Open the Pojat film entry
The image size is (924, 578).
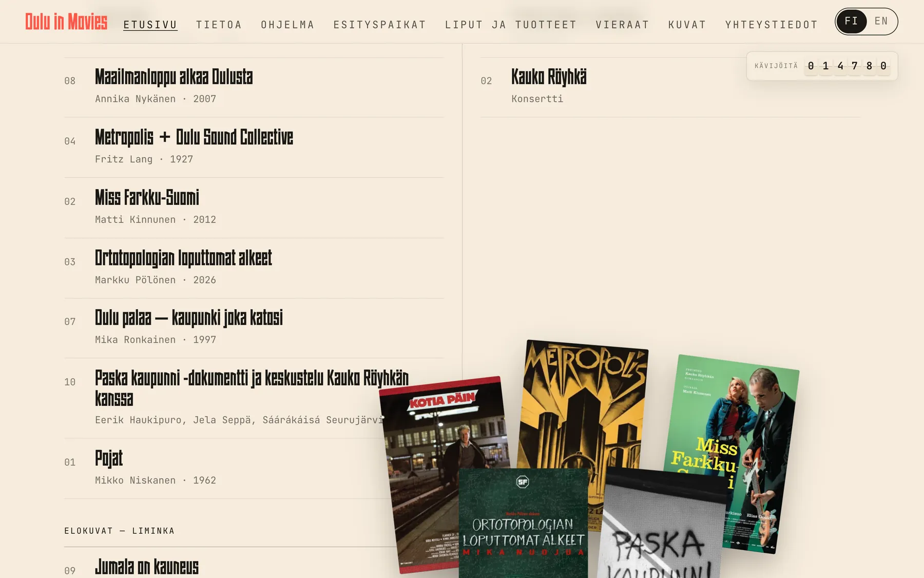pyautogui.click(x=109, y=458)
